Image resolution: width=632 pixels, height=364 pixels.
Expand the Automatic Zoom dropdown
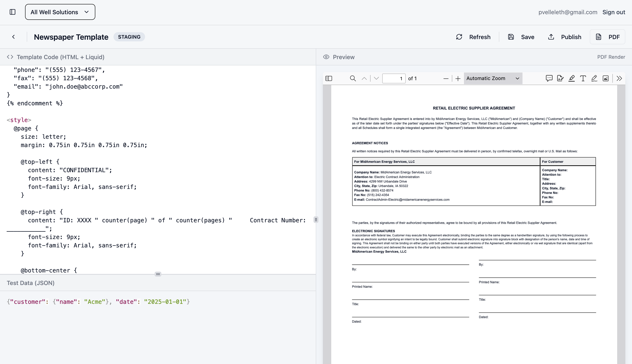tap(493, 79)
